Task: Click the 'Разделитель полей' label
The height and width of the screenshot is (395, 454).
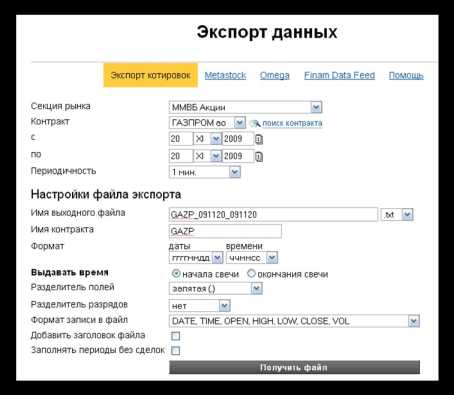Action: (x=72, y=287)
